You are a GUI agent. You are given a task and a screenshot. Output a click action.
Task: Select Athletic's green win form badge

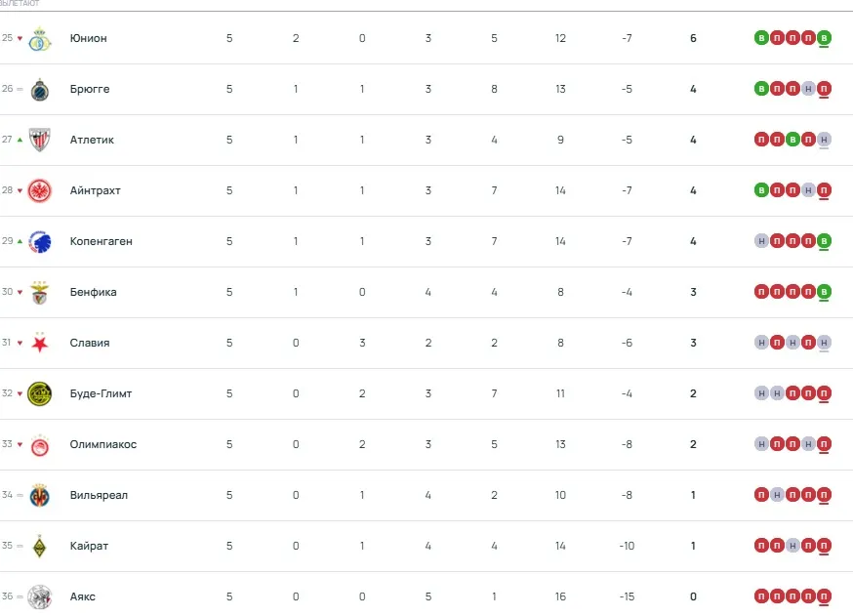point(792,140)
